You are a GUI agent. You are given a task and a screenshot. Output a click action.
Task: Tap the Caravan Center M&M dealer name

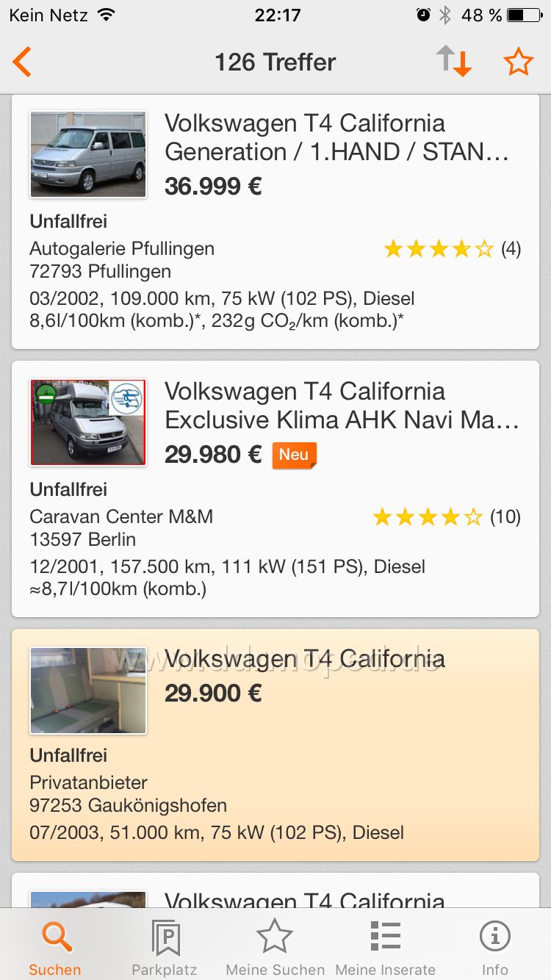(121, 516)
